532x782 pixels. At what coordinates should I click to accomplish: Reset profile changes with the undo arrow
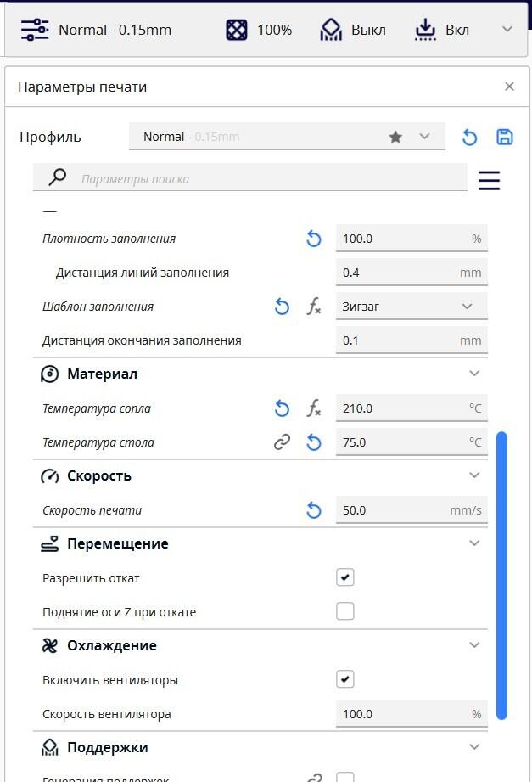pyautogui.click(x=470, y=138)
